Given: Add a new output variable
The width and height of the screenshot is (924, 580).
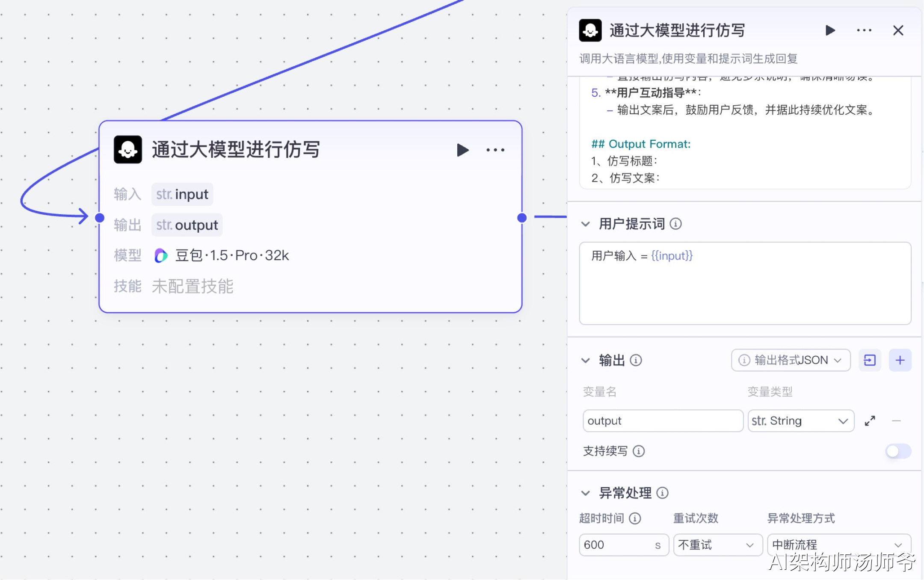Looking at the screenshot, I should tap(900, 360).
